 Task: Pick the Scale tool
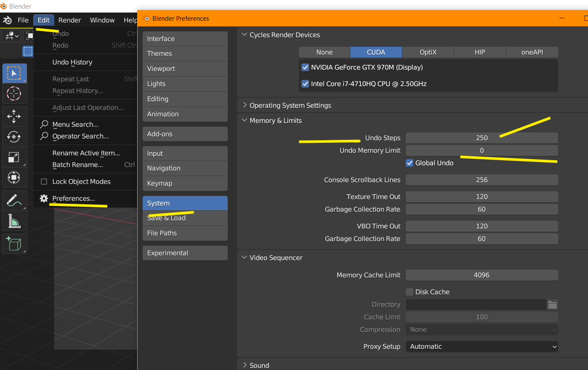pos(14,157)
